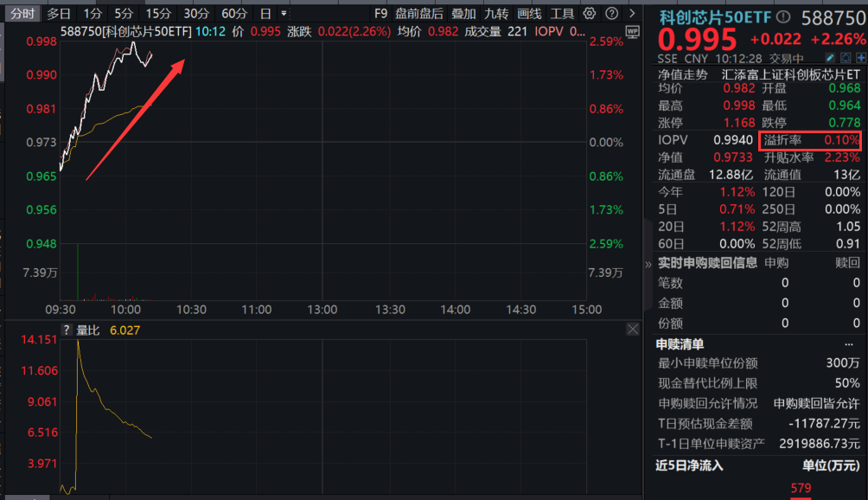Open the daily period dropdown beside 日
Screen dimensions: 868x500
tap(284, 13)
